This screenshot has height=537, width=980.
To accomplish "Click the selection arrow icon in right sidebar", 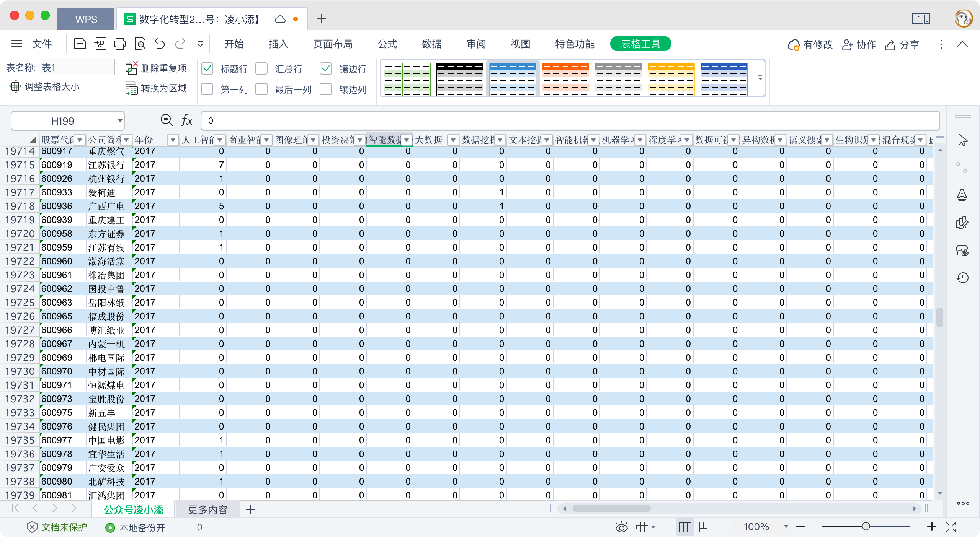I will point(962,140).
